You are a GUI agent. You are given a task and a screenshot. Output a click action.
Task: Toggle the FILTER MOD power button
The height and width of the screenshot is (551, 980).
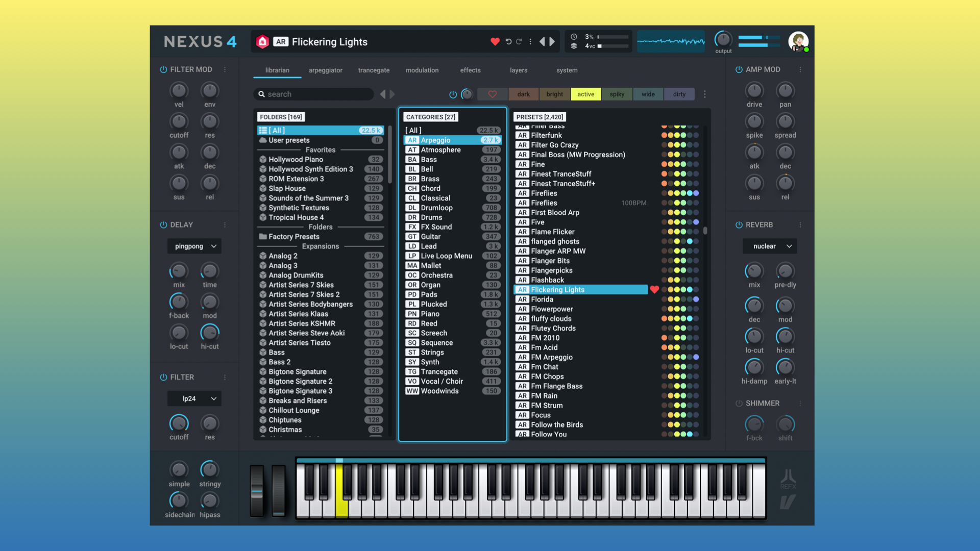[163, 69]
